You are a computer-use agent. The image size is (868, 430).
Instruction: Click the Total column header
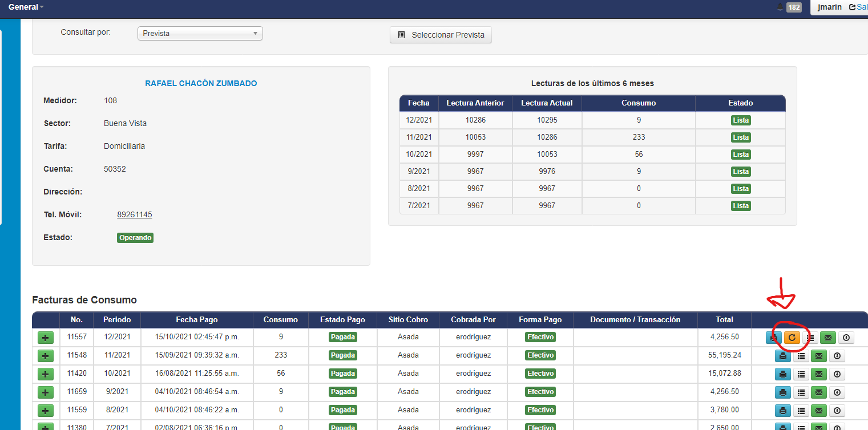pyautogui.click(x=725, y=320)
